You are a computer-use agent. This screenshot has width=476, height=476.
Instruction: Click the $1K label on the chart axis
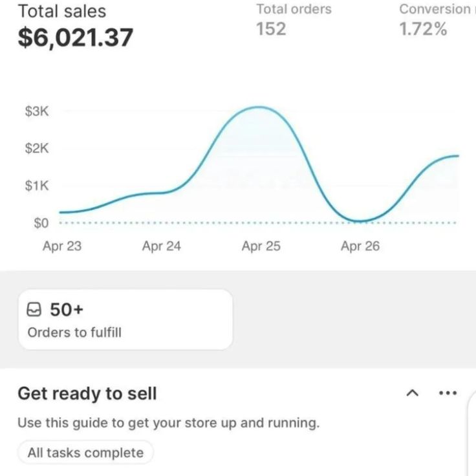(37, 186)
